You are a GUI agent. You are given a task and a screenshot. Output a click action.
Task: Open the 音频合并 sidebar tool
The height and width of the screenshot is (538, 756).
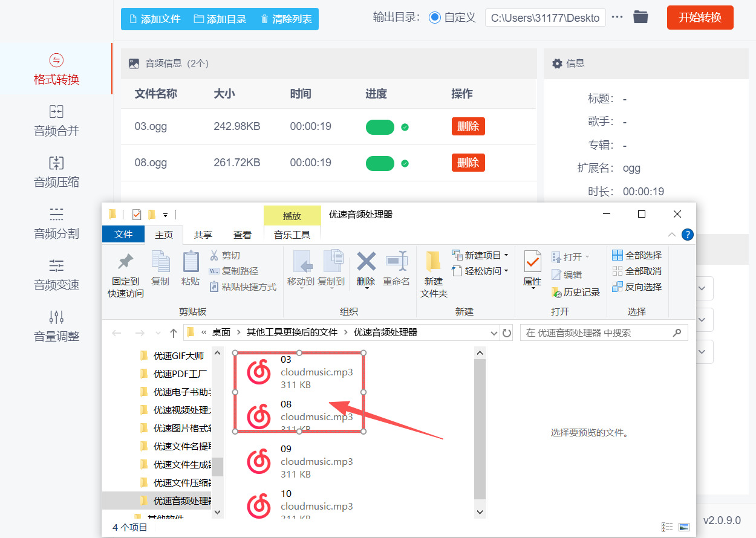56,121
